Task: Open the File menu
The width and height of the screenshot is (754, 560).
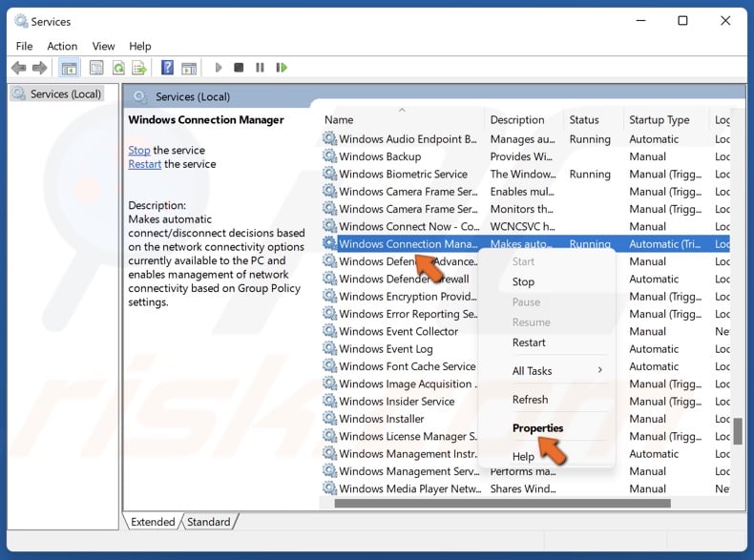Action: tap(24, 46)
